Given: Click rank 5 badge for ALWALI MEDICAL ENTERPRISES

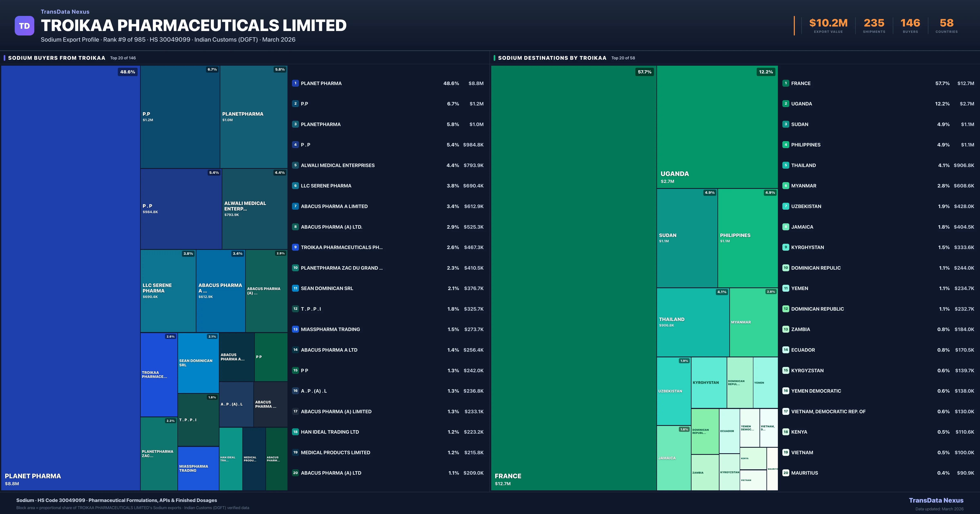Looking at the screenshot, I should [295, 165].
